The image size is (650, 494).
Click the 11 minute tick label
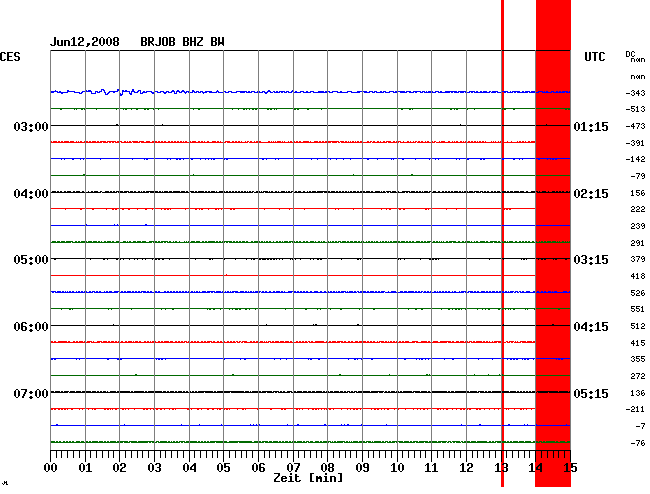pos(432,468)
